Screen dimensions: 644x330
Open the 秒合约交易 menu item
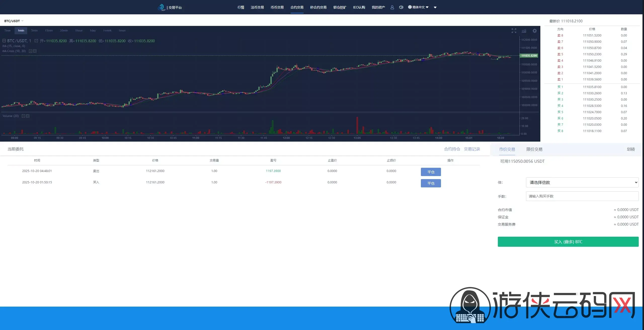318,7
